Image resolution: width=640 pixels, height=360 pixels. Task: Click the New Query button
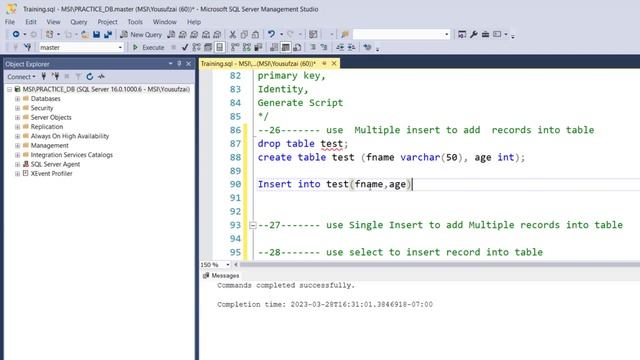pyautogui.click(x=141, y=35)
